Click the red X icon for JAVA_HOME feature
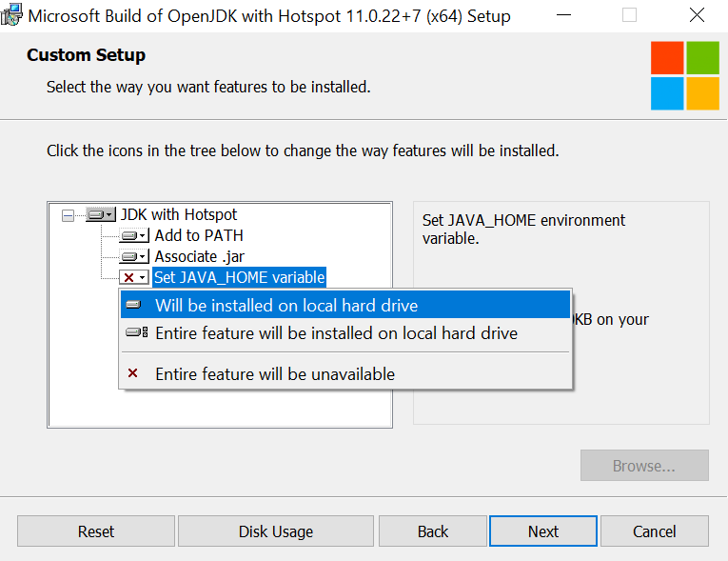 (x=134, y=277)
